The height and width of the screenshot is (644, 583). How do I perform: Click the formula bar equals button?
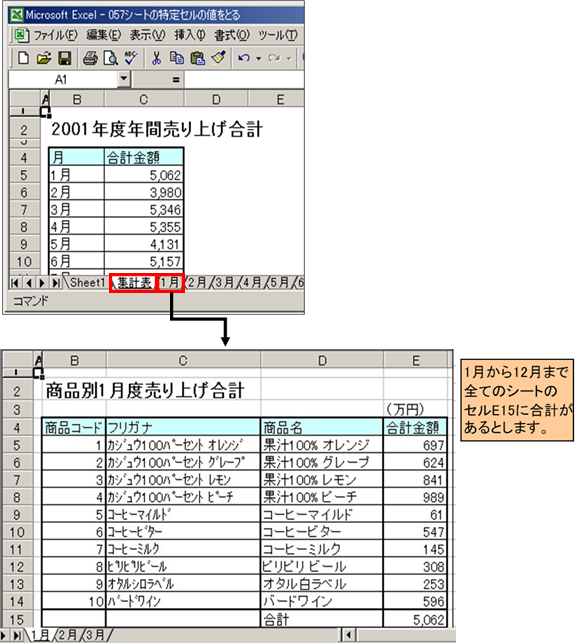coord(176,80)
